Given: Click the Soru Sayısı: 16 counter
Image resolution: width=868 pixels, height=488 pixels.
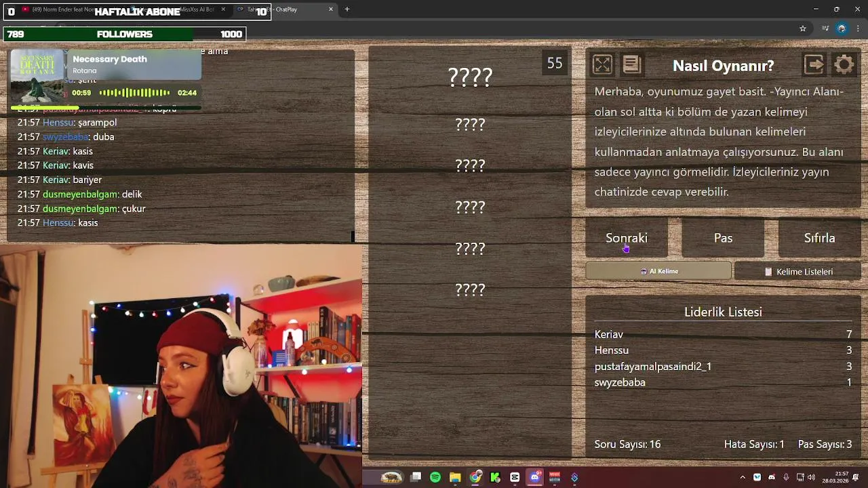Looking at the screenshot, I should pos(627,445).
